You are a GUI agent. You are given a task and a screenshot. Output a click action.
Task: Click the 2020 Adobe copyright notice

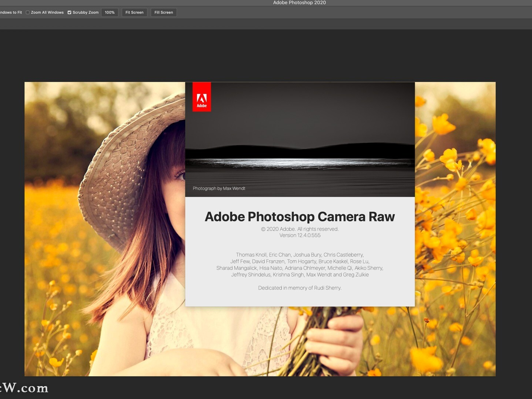coord(300,229)
